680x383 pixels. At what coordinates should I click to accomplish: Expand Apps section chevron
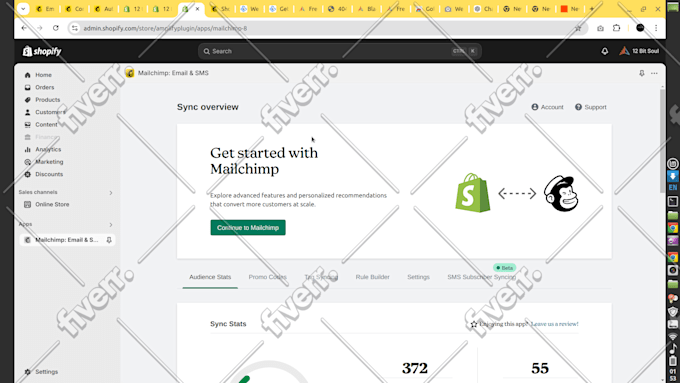[x=111, y=225]
